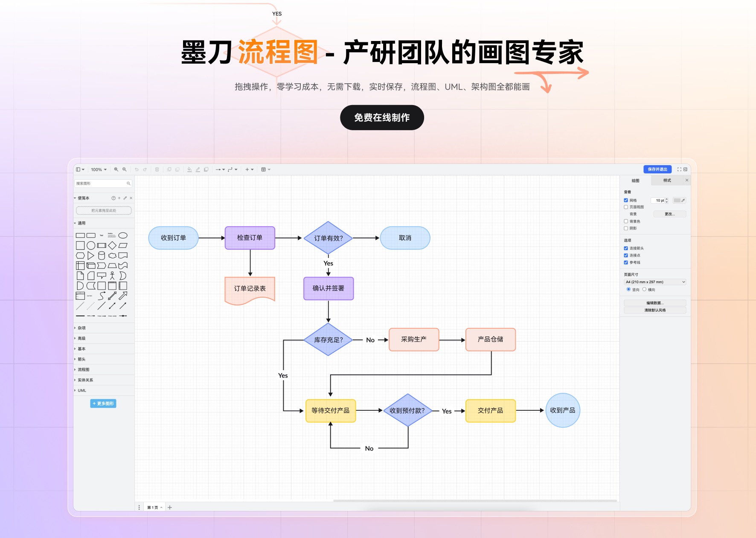Switch to the 样式 style tab
This screenshot has width=756, height=538.
(x=667, y=181)
